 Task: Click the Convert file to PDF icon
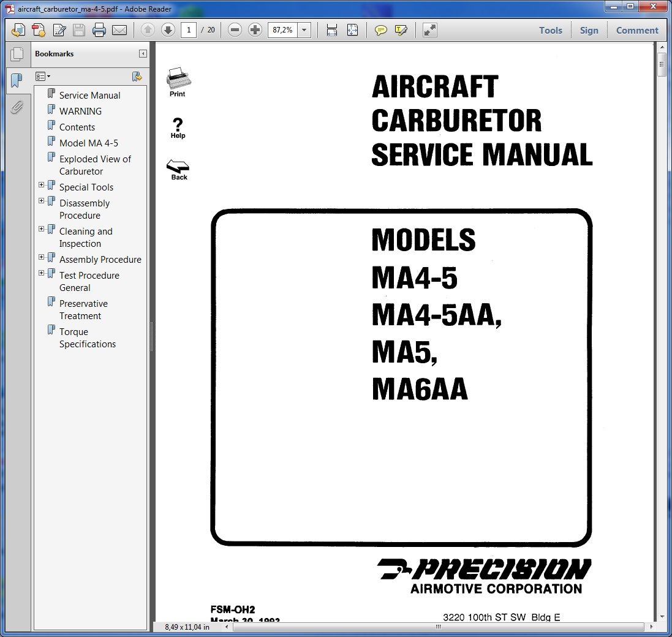pos(39,30)
